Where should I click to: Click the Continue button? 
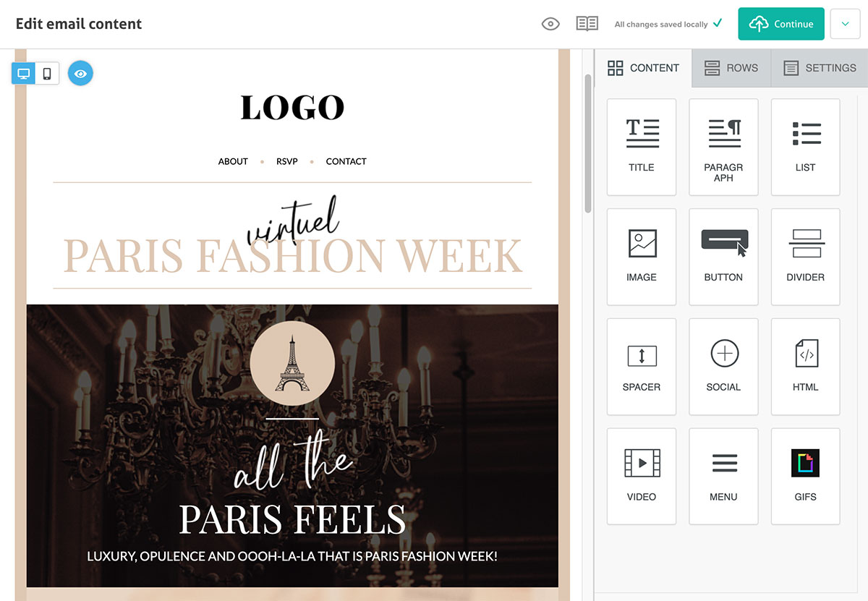click(x=781, y=24)
